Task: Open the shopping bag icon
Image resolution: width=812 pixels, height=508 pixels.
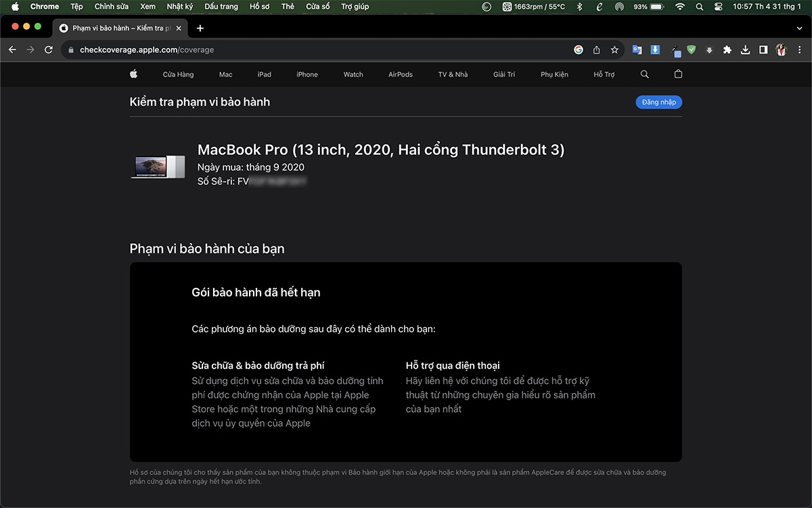Action: 678,74
